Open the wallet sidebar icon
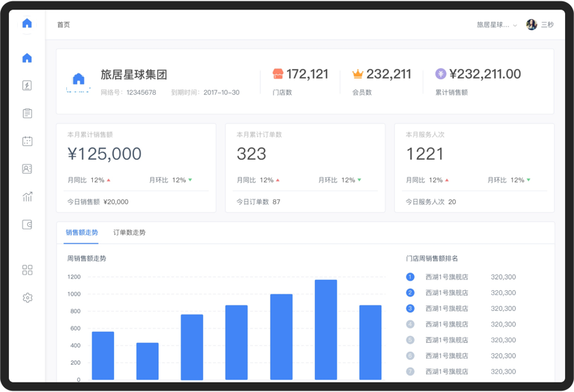Image resolution: width=574 pixels, height=392 pixels. (x=27, y=225)
